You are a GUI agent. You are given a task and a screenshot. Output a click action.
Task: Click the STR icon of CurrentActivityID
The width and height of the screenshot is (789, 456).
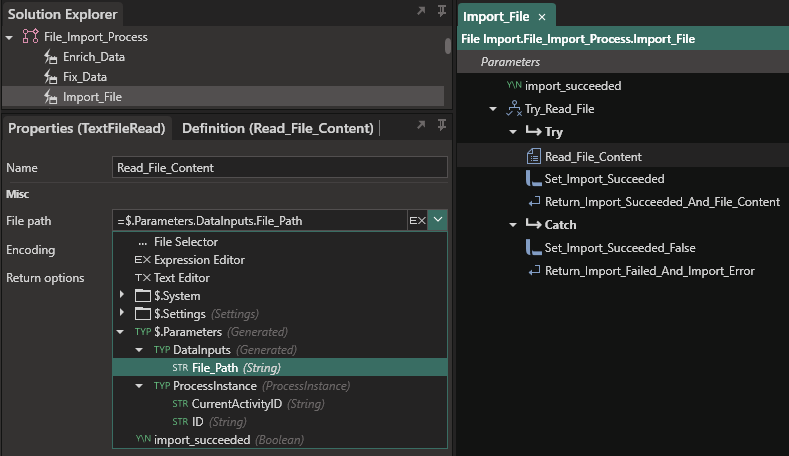[x=180, y=404]
